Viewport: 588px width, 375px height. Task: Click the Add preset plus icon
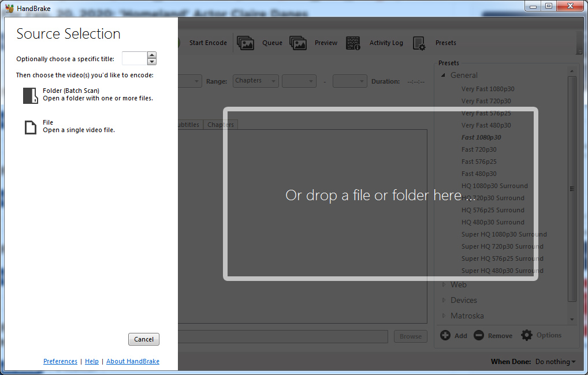[445, 335]
